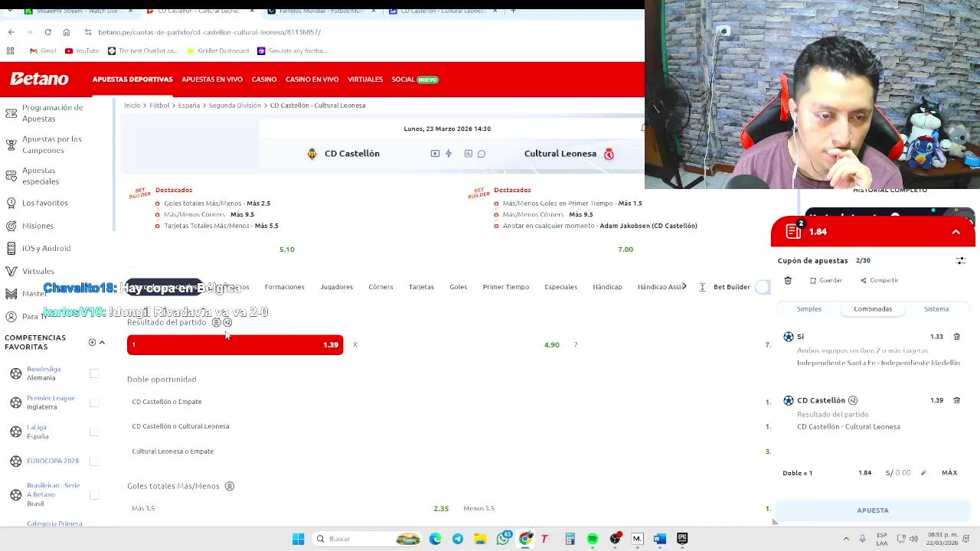Open Virtuales in the top menu
Screen dimensions: 980x551
pyautogui.click(x=365, y=80)
